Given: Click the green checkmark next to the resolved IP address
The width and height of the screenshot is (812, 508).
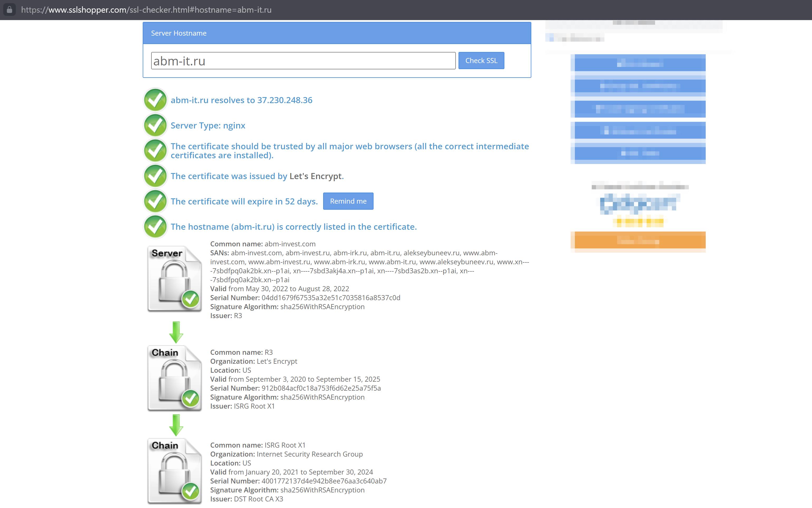Looking at the screenshot, I should tap(155, 100).
